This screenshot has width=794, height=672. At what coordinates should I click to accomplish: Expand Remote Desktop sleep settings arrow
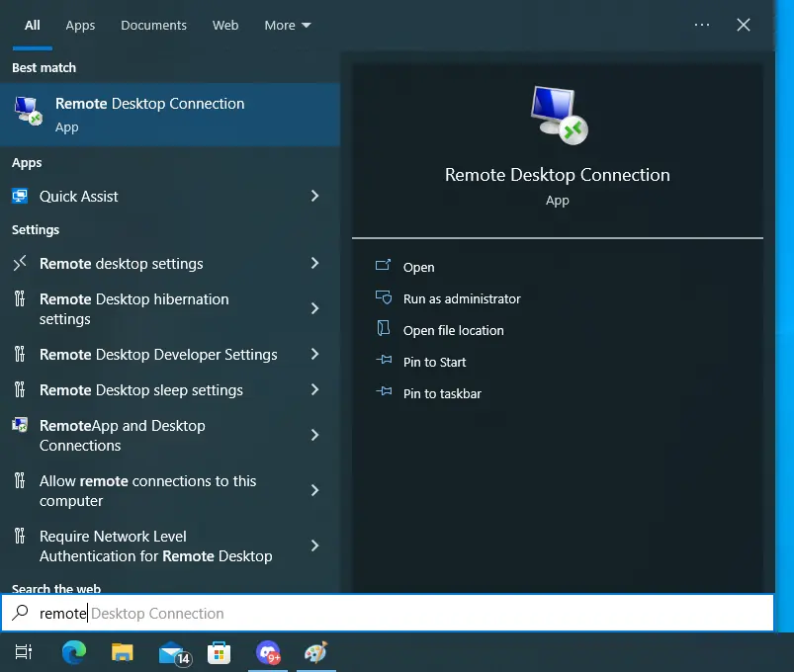[314, 389]
